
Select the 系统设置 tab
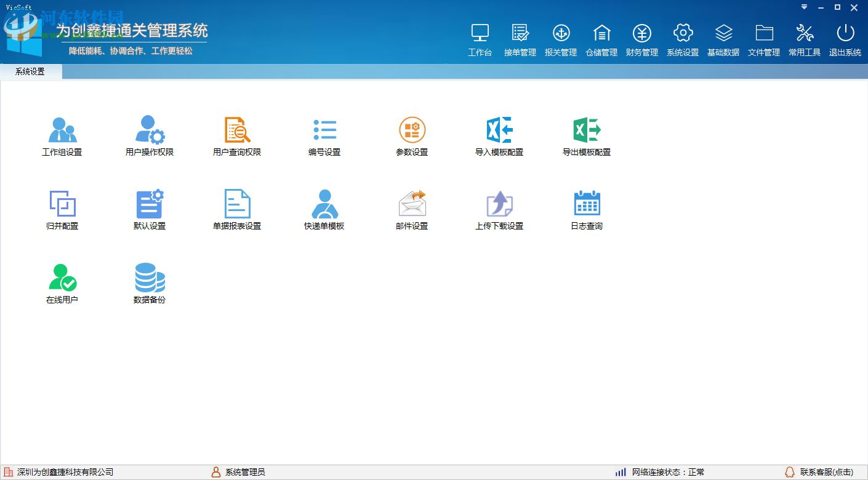[x=30, y=72]
